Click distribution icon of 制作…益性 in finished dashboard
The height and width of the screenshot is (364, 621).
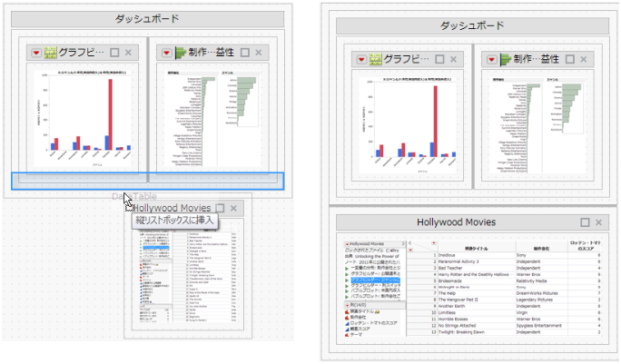click(506, 59)
